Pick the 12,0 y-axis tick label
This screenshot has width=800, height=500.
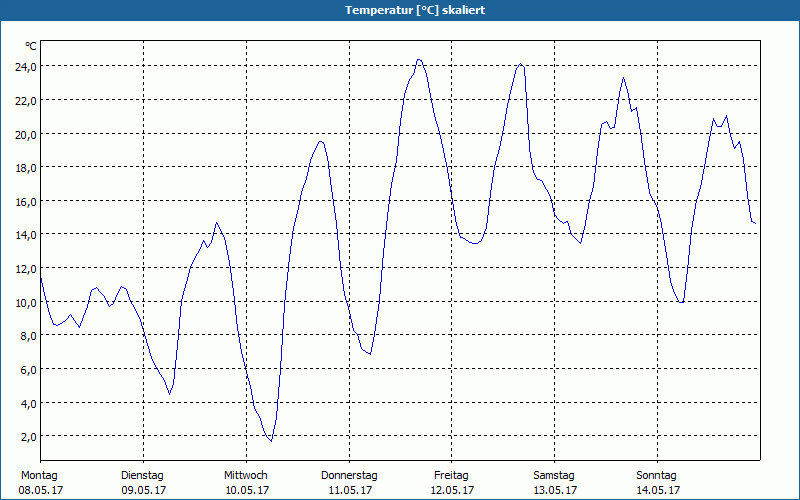point(25,268)
